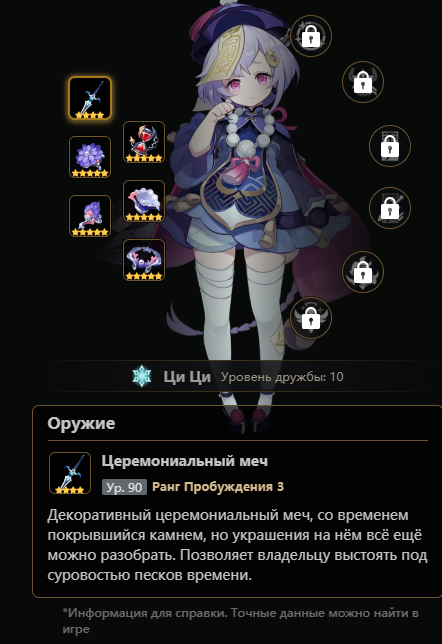Click the second locked constellation from top
This screenshot has height=644, width=442.
coord(363,82)
